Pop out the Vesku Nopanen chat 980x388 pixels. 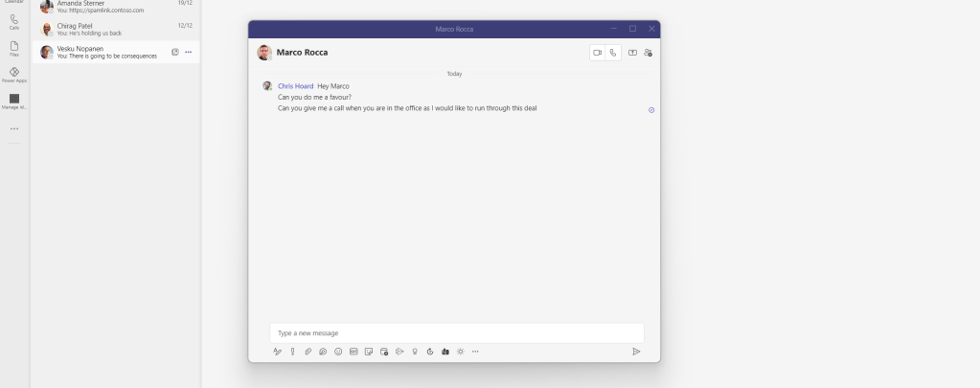pos(174,52)
